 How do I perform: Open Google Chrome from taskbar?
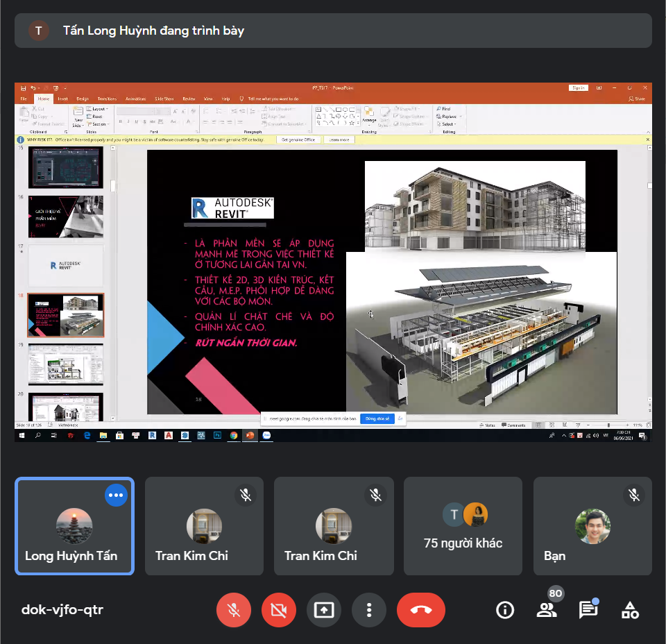tap(234, 435)
